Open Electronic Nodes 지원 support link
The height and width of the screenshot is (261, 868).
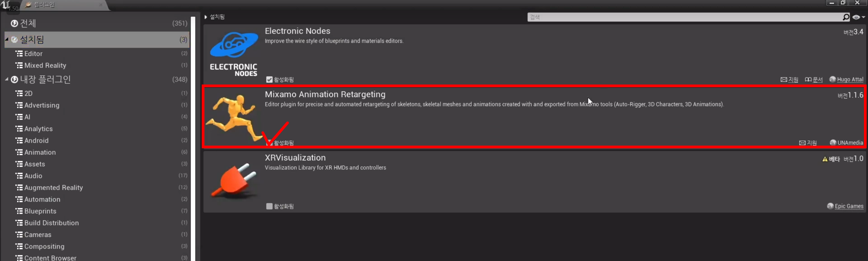point(793,79)
